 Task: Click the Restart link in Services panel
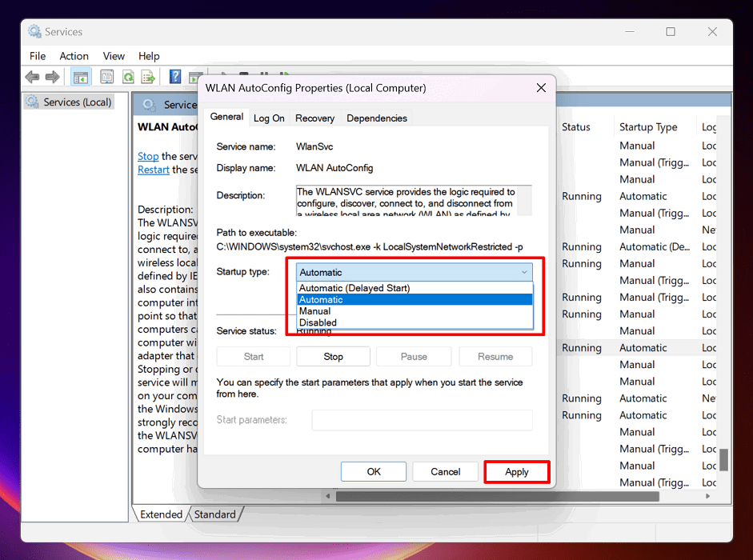pyautogui.click(x=153, y=170)
